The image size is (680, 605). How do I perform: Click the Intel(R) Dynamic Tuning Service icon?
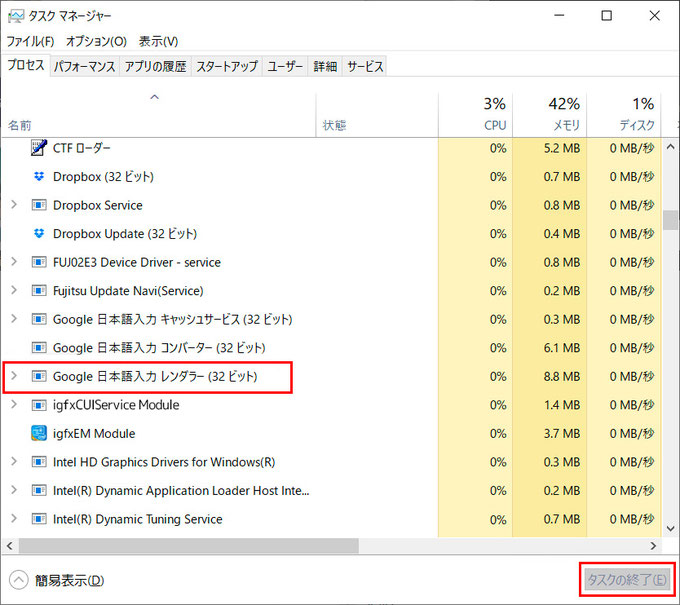[x=39, y=519]
